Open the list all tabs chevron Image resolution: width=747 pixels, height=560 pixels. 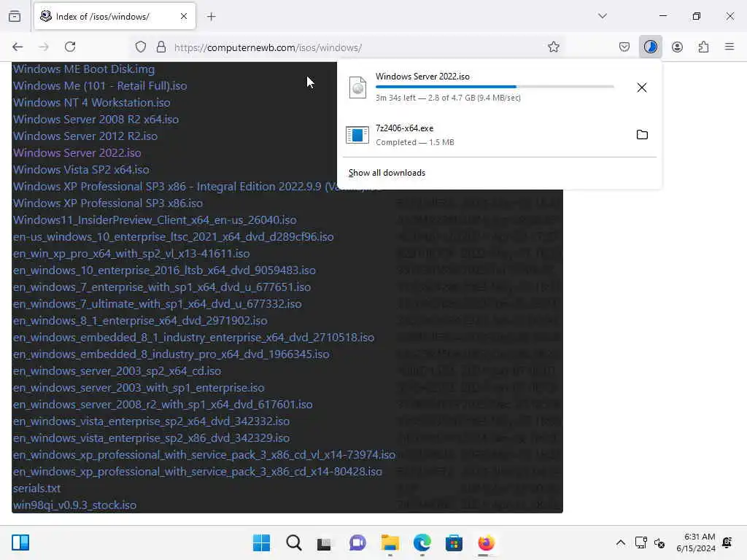(x=603, y=16)
